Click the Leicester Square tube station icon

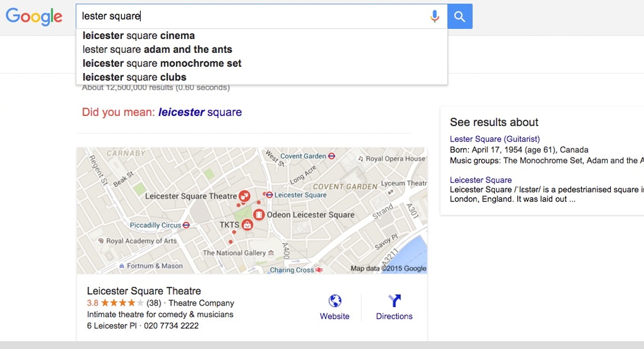point(270,195)
